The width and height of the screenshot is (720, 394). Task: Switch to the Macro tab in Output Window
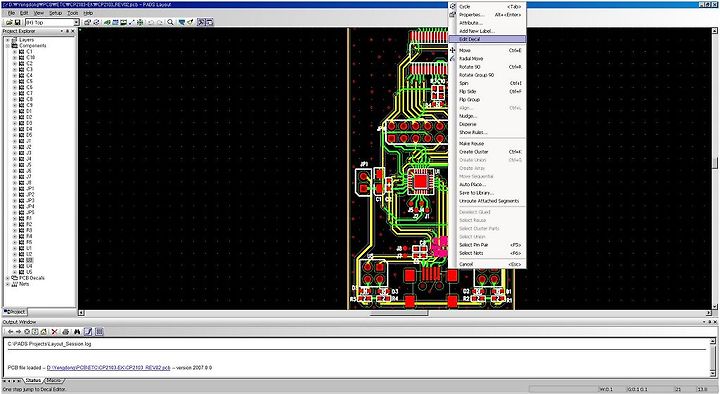click(x=54, y=381)
